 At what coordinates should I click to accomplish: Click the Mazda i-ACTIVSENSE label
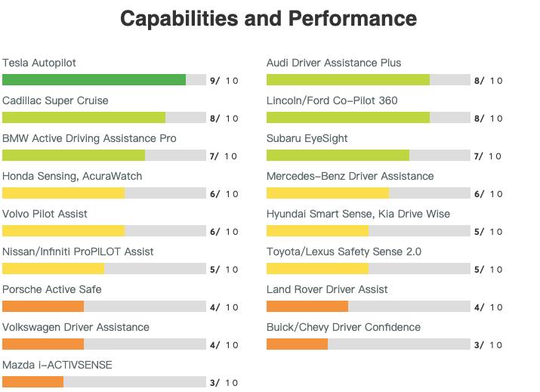pyautogui.click(x=57, y=365)
